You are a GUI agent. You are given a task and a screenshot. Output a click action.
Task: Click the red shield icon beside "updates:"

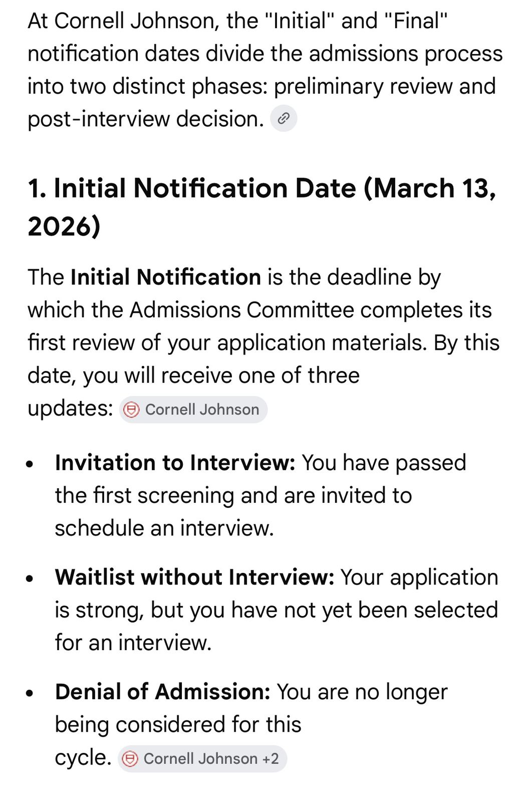pos(131,410)
